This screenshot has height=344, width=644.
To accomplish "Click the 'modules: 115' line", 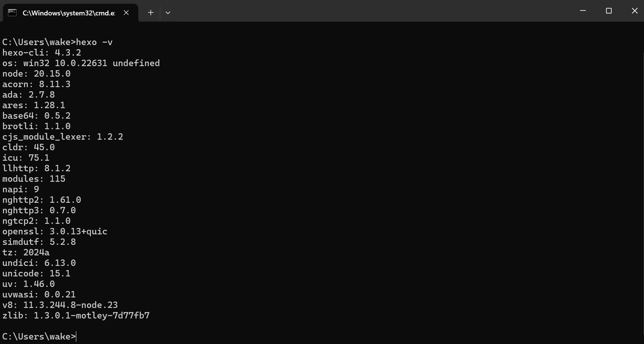I will click(x=34, y=179).
